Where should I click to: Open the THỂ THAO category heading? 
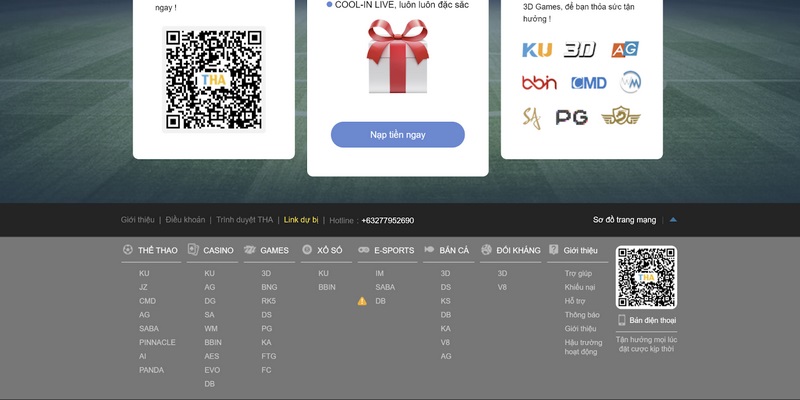158,250
